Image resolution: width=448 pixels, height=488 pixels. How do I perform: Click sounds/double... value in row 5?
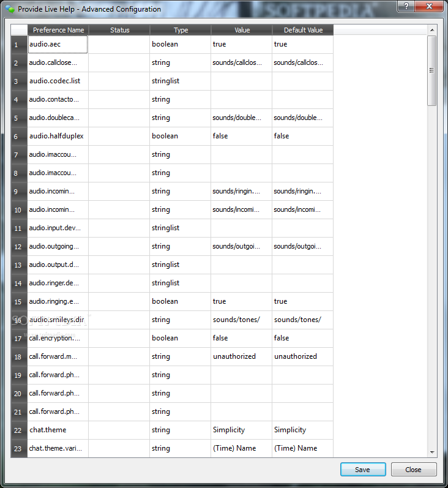point(241,118)
